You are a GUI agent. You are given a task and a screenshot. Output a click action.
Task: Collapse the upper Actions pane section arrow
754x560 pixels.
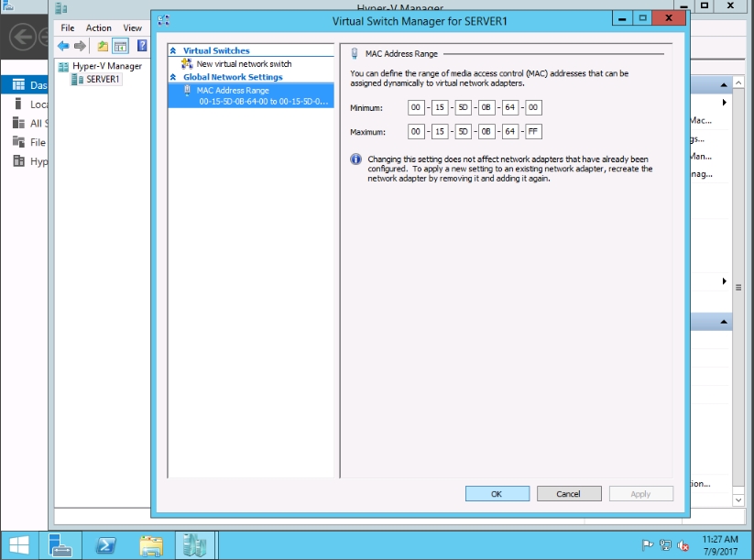click(x=724, y=85)
